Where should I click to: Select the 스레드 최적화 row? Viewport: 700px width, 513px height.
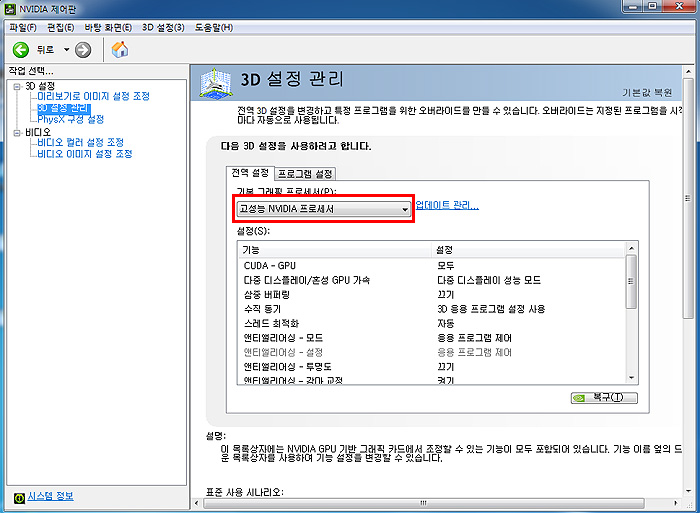click(x=432, y=323)
